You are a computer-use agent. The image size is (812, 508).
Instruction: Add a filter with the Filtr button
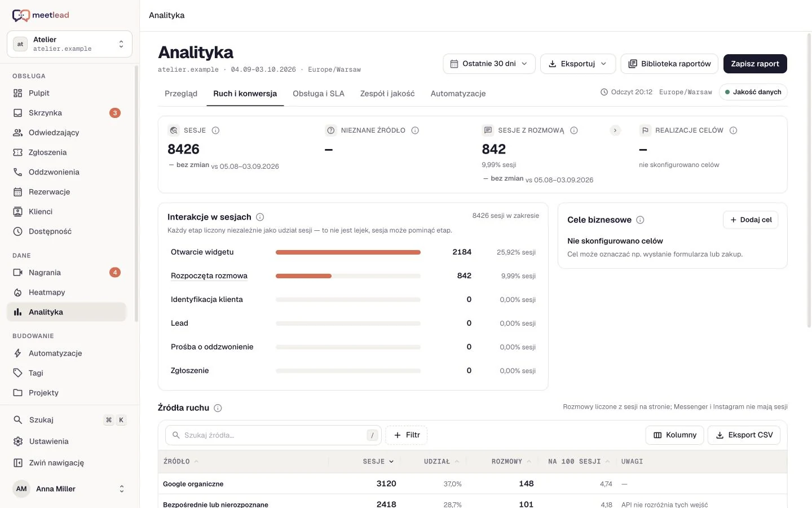pyautogui.click(x=407, y=435)
